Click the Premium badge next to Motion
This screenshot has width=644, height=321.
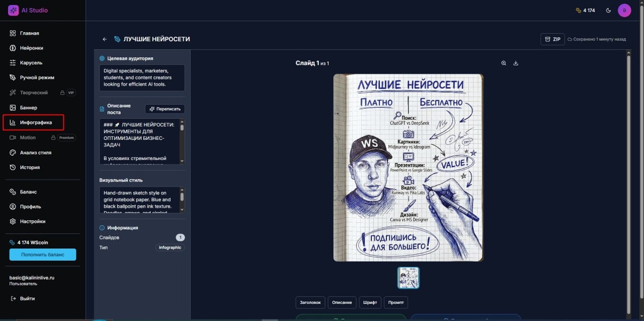click(67, 138)
